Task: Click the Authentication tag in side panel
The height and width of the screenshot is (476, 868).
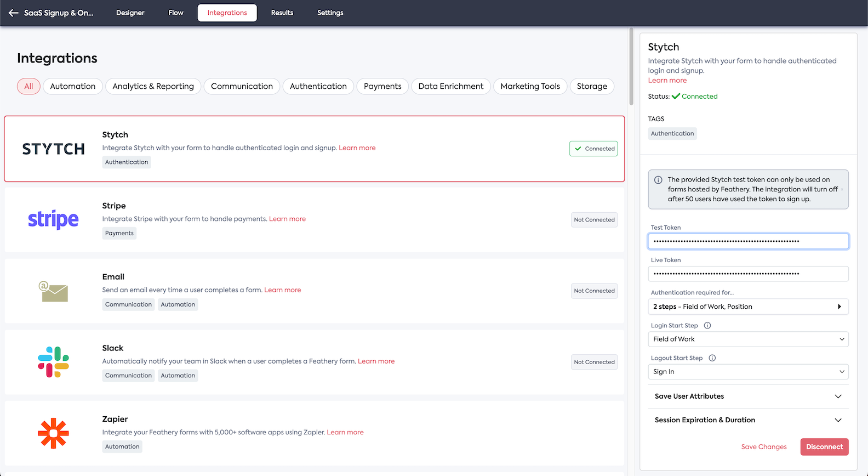Action: click(672, 134)
